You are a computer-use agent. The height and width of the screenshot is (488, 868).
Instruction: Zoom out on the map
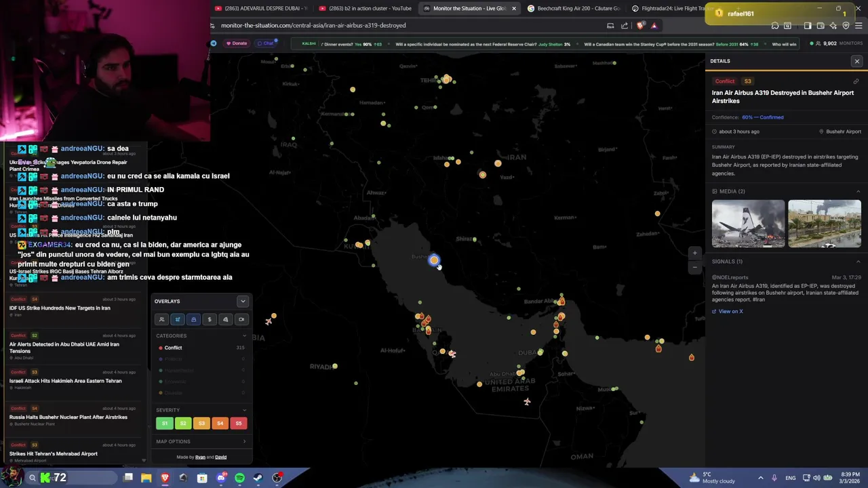(x=694, y=267)
